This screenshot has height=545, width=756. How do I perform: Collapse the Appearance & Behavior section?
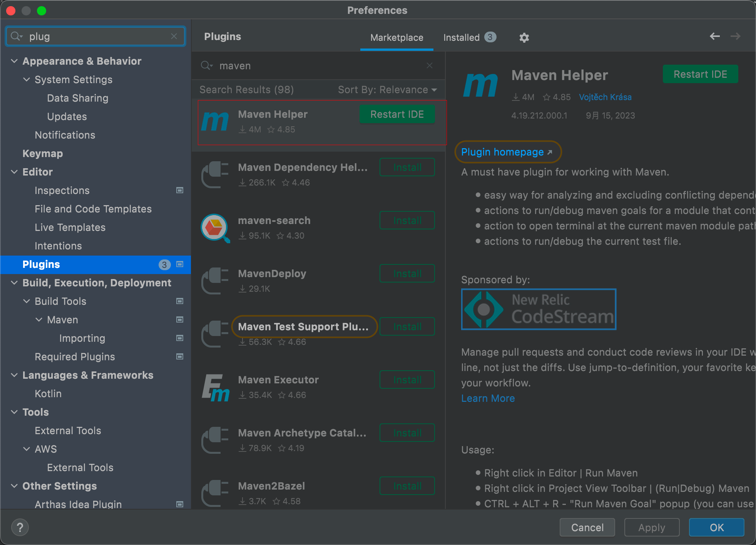point(14,61)
